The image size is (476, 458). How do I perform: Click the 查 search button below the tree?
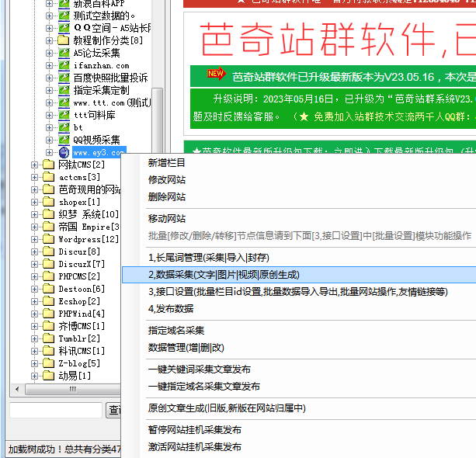click(x=113, y=410)
